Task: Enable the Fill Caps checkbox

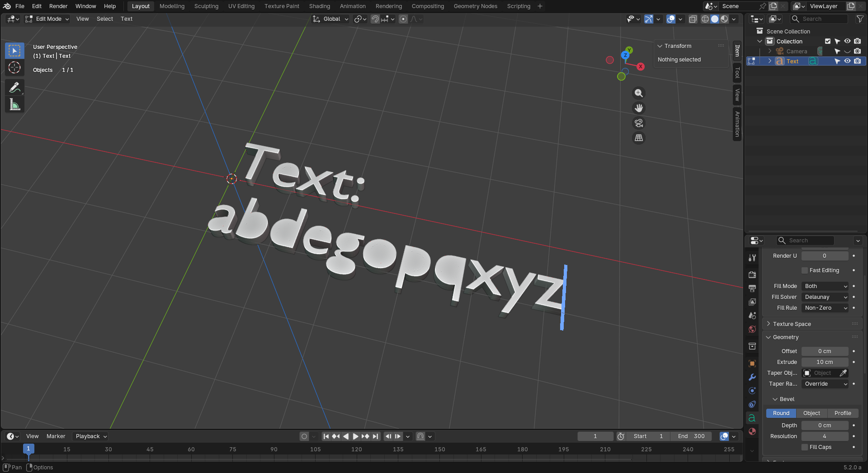Action: (805, 447)
